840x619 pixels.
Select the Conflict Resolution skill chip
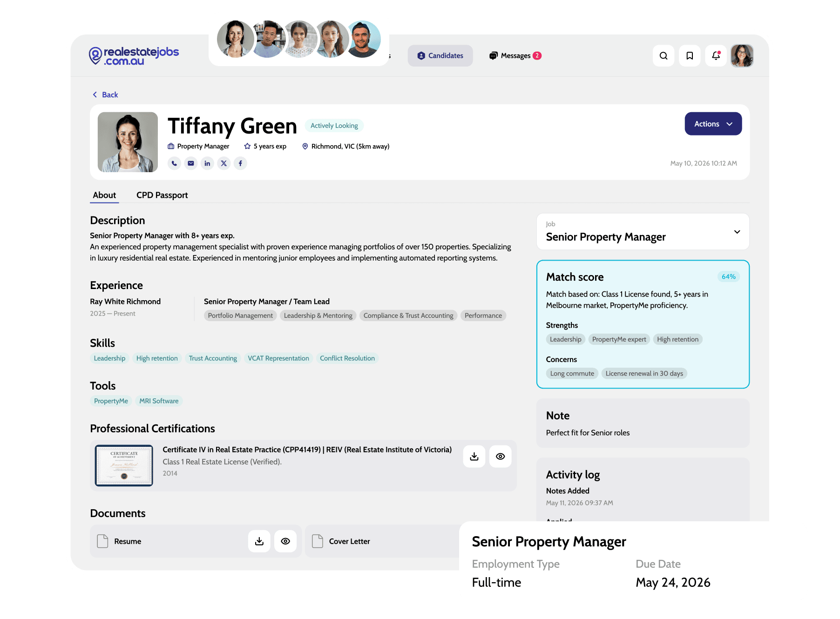coord(347,358)
